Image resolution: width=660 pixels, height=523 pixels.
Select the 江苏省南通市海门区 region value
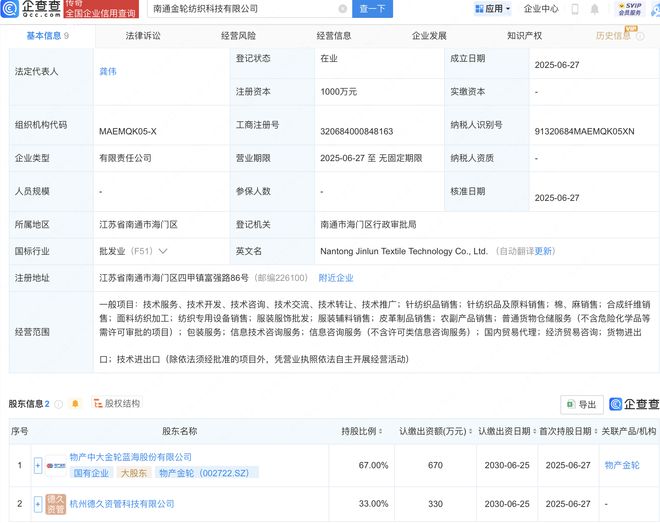(138, 225)
